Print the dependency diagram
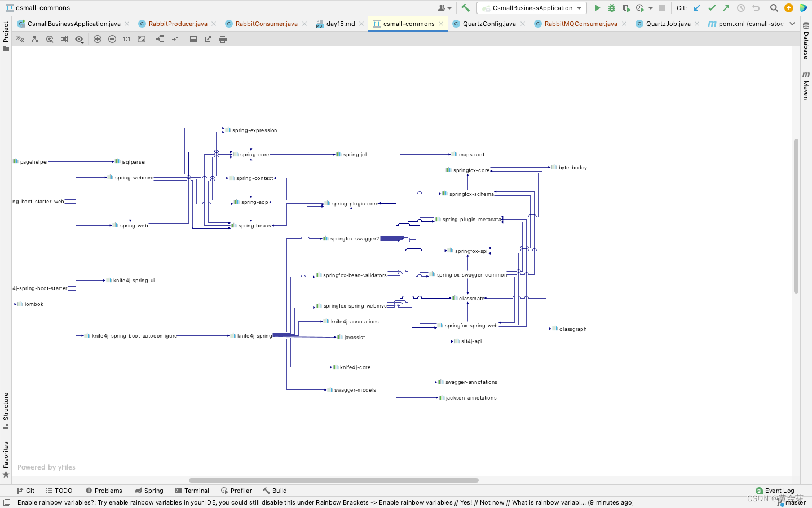 [x=223, y=39]
